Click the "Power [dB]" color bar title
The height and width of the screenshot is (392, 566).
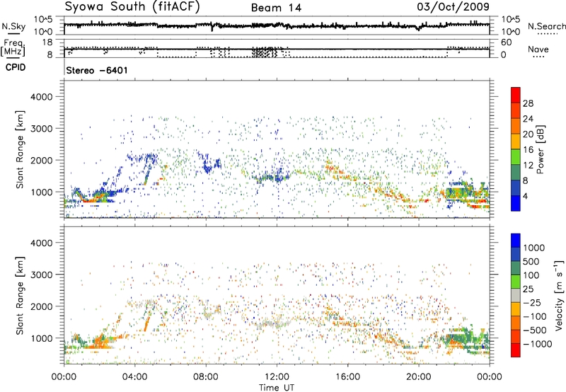[x=540, y=149]
